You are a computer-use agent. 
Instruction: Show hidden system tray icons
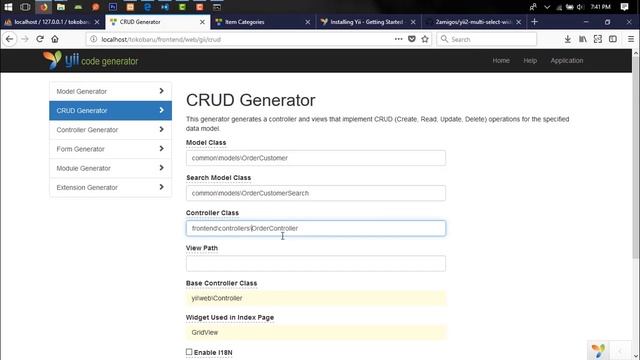coord(547,7)
